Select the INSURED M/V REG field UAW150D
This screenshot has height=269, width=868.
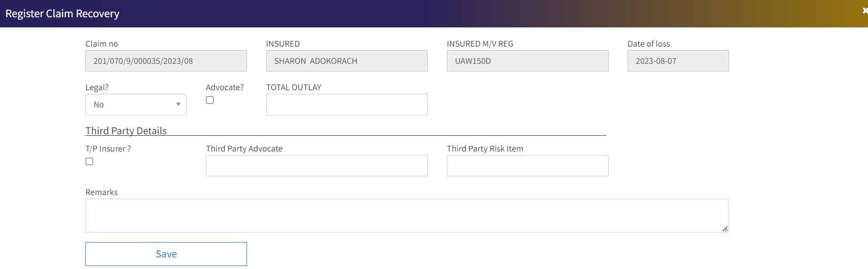click(x=528, y=61)
